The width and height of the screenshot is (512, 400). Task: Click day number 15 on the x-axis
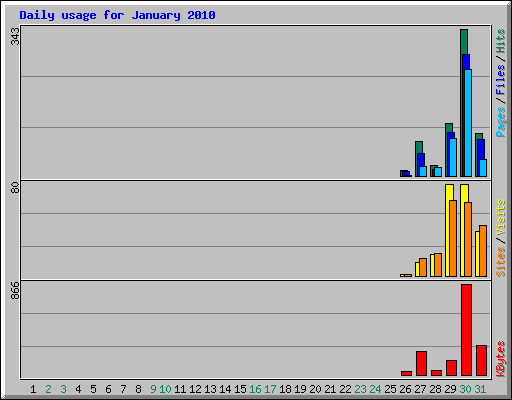240,389
